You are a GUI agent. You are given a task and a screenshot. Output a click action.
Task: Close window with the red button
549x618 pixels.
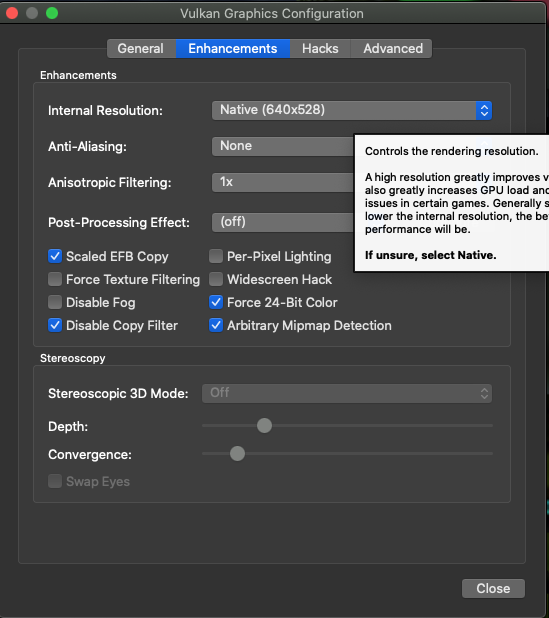pos(12,13)
